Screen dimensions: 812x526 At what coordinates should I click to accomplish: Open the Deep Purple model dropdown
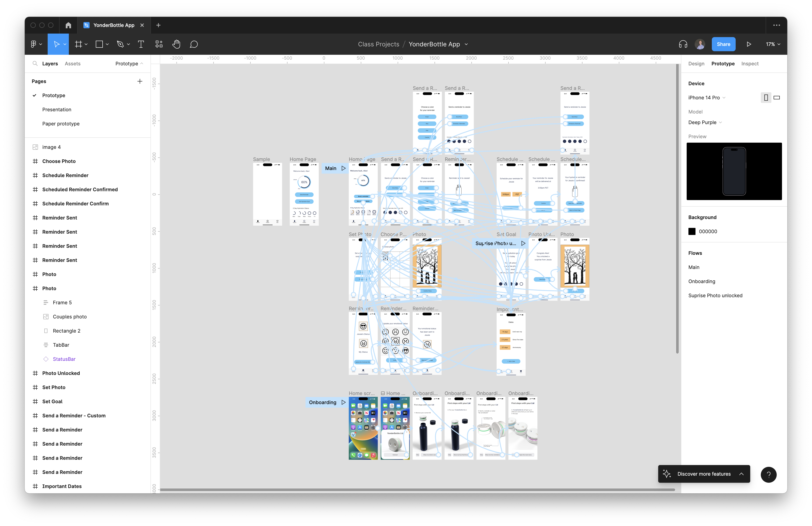tap(705, 123)
